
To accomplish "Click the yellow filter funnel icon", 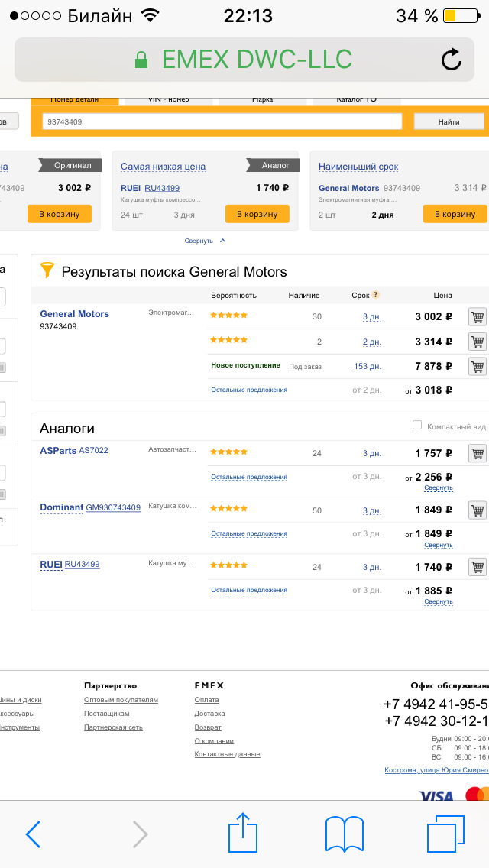I will pyautogui.click(x=47, y=270).
